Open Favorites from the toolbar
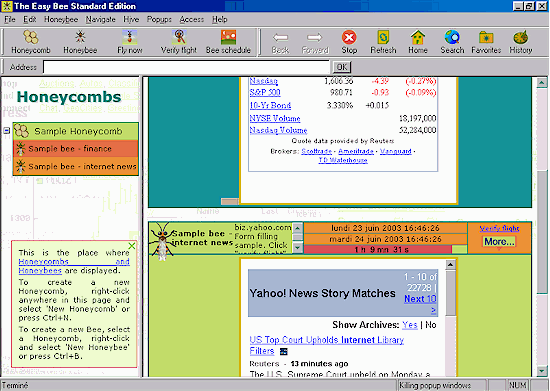Image resolution: width=550 pixels, height=391 pixels. click(486, 42)
